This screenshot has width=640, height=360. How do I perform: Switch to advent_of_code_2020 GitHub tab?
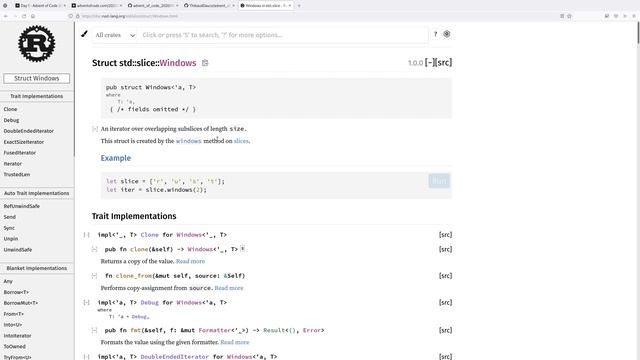[x=153, y=6]
